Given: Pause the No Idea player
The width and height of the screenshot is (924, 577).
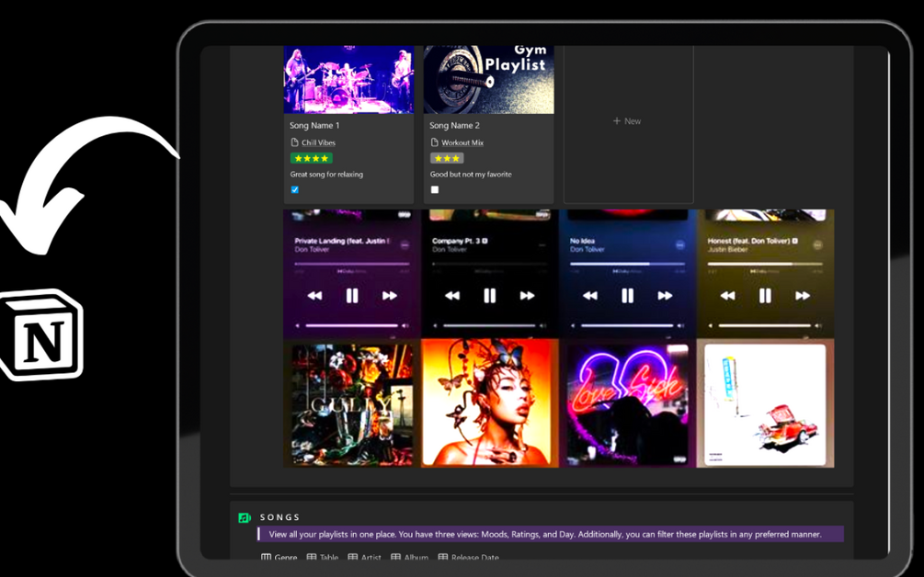Looking at the screenshot, I should point(628,296).
